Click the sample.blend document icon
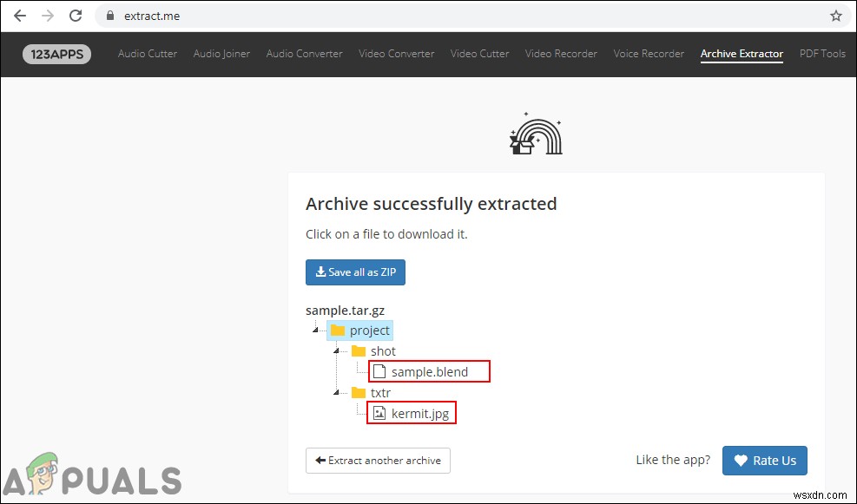This screenshot has height=504, width=857. click(x=379, y=371)
